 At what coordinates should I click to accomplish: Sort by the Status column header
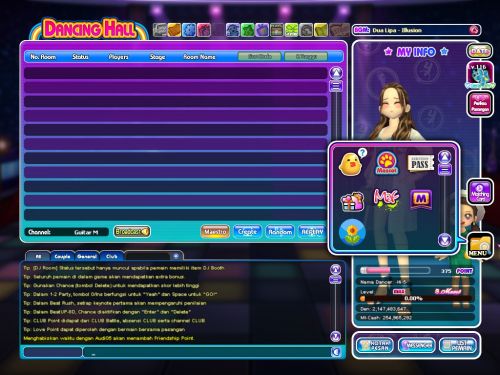[x=80, y=57]
